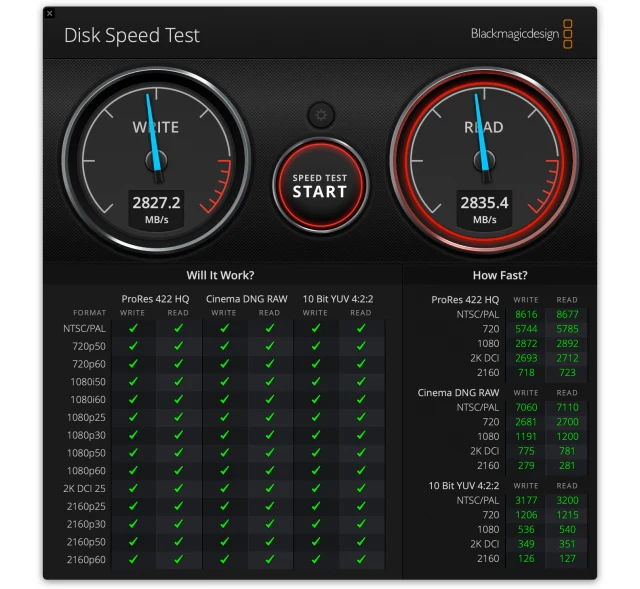Click the Disk Speed Test title text
The width and height of the screenshot is (640, 589).
[x=132, y=35]
